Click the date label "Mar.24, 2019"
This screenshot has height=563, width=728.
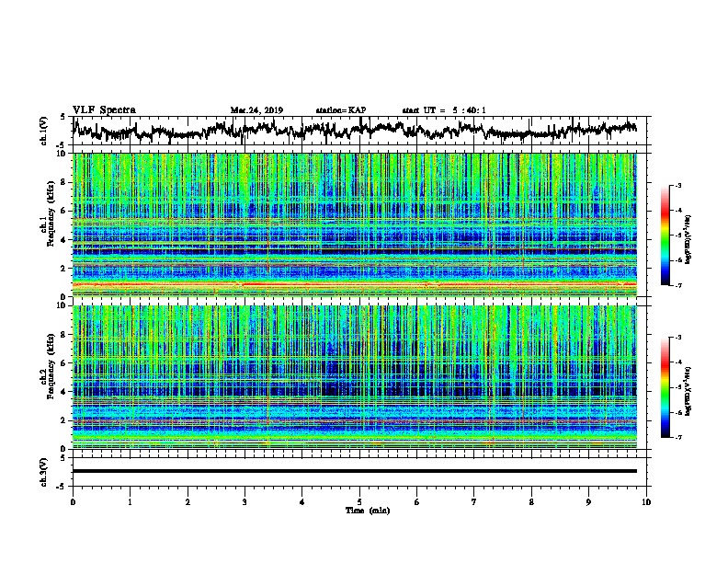click(256, 110)
